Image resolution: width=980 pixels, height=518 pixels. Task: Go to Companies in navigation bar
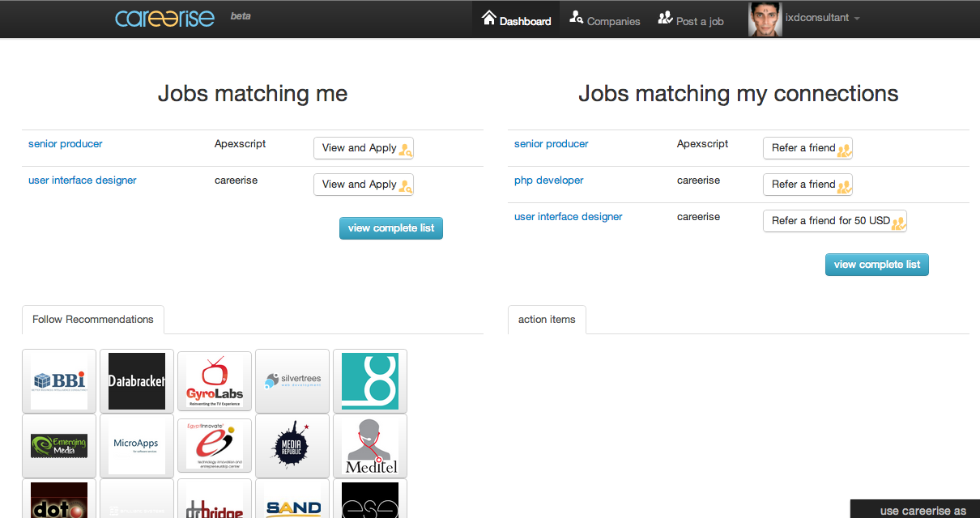click(604, 19)
